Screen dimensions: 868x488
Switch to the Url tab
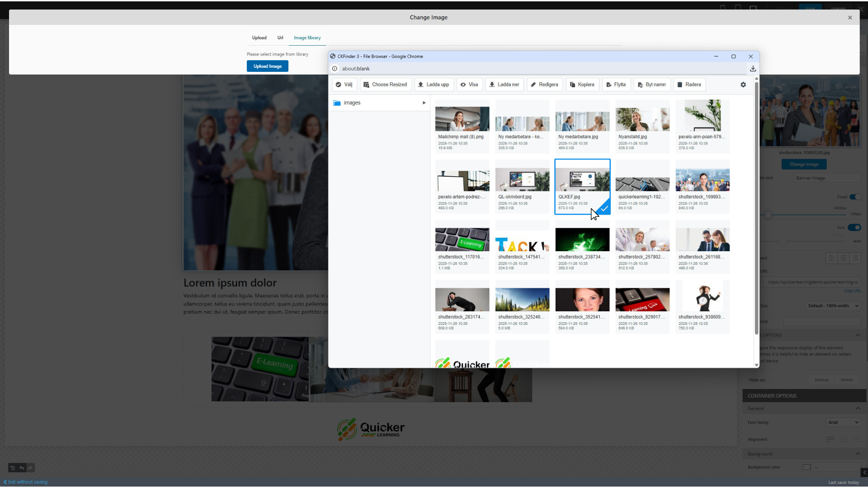pyautogui.click(x=280, y=38)
